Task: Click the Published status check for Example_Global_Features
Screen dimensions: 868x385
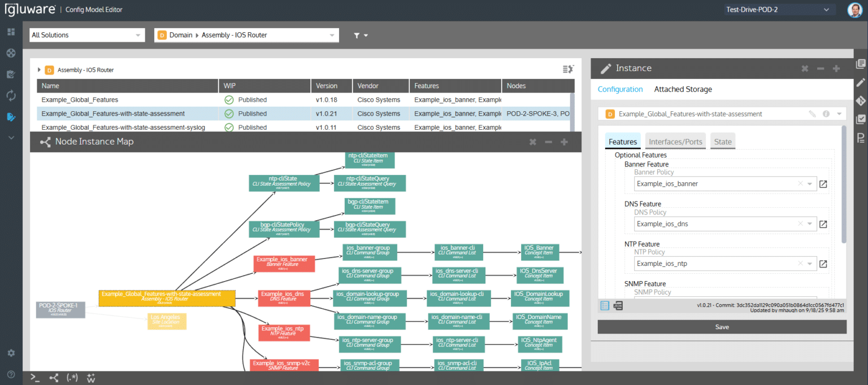Action: click(228, 99)
